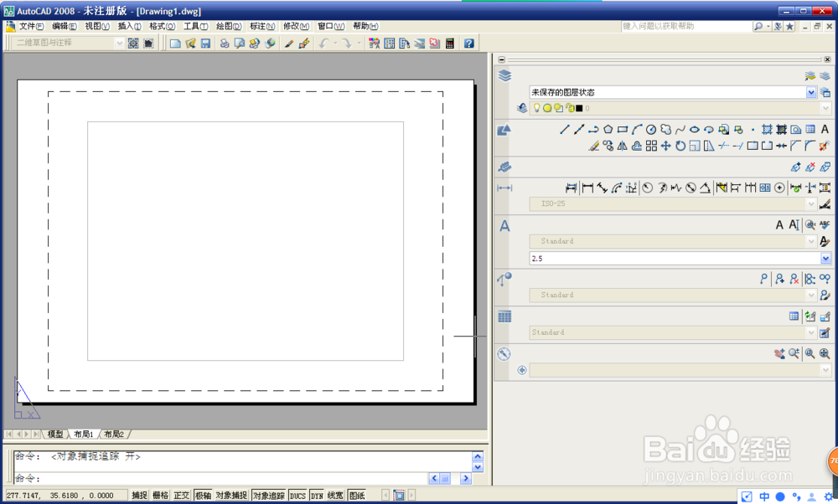Image resolution: width=838 pixels, height=504 pixels.
Task: Toggle DYN dynamic input in status bar
Action: click(317, 496)
